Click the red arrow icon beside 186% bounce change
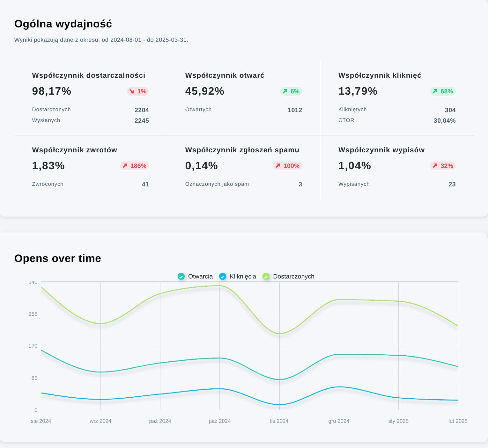This screenshot has width=488, height=448. click(125, 166)
